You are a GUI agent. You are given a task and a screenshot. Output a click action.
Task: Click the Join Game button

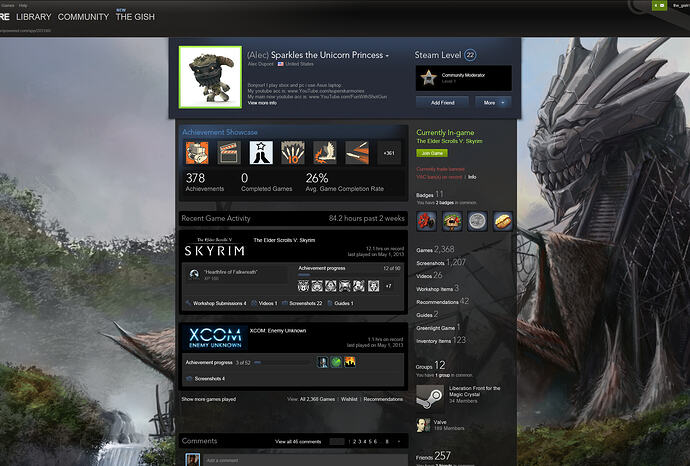click(432, 153)
